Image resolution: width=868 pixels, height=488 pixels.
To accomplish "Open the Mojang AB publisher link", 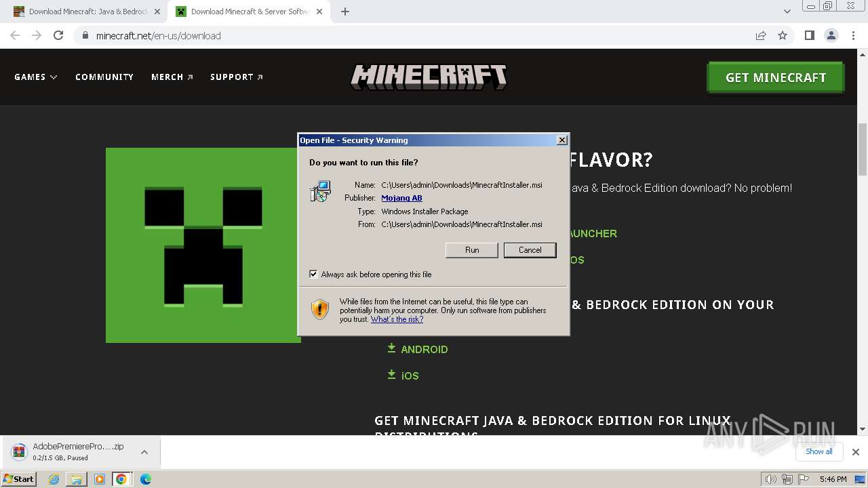I will click(x=401, y=198).
